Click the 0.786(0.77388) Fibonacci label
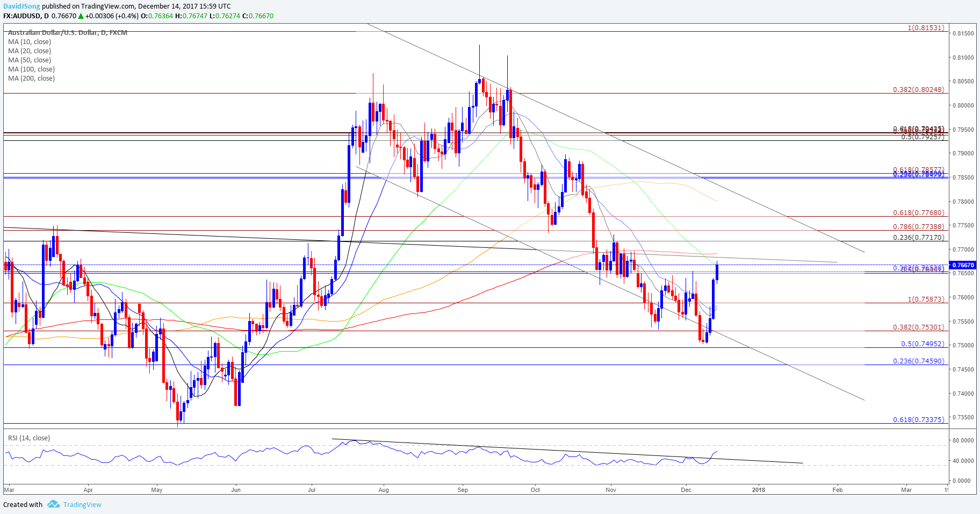 919,227
